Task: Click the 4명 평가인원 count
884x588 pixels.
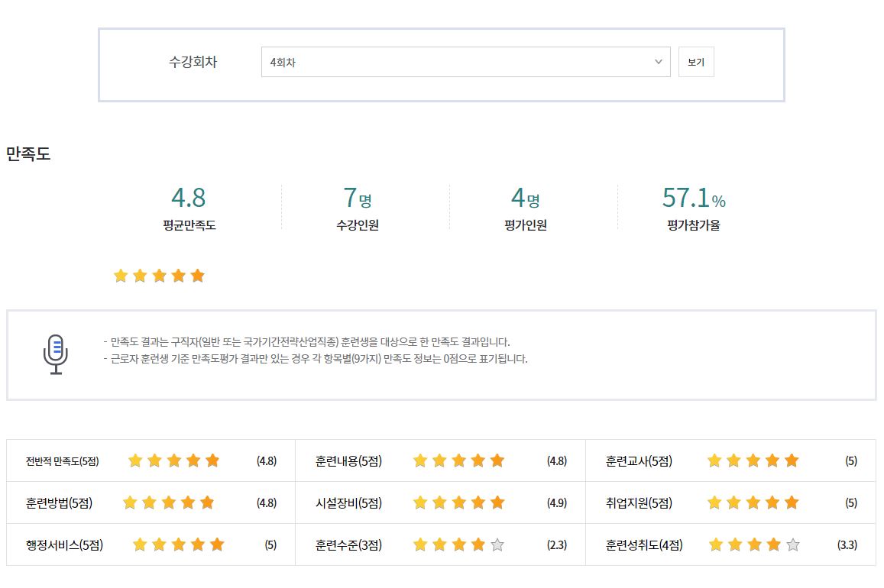Action: click(525, 198)
